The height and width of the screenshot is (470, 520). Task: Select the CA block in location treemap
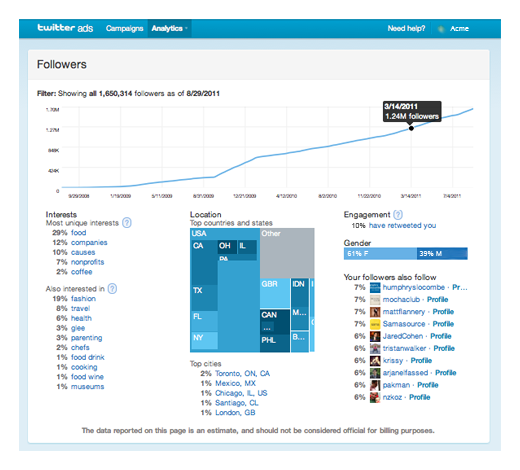[204, 262]
